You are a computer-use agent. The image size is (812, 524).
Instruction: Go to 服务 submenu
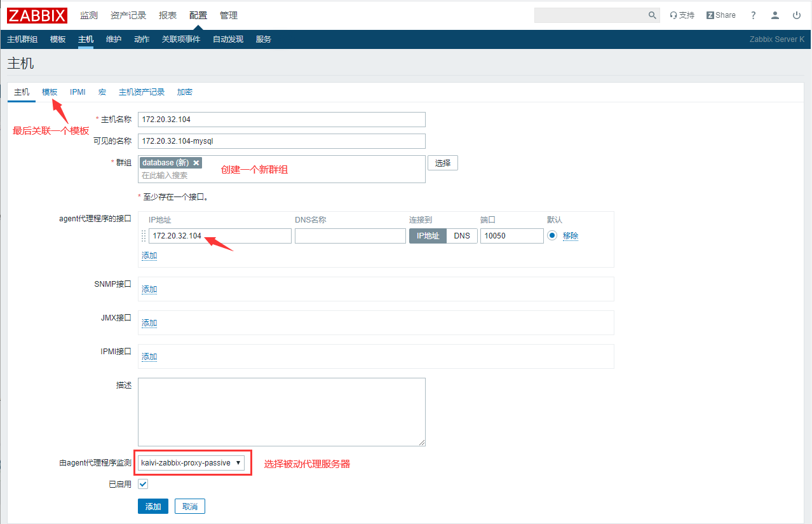pyautogui.click(x=264, y=39)
